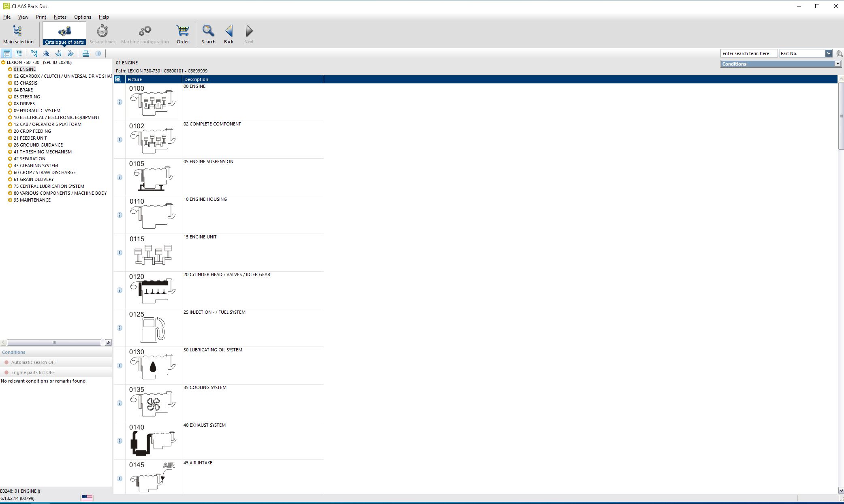Click the info icon in small toolbar
The image size is (844, 504).
[98, 53]
